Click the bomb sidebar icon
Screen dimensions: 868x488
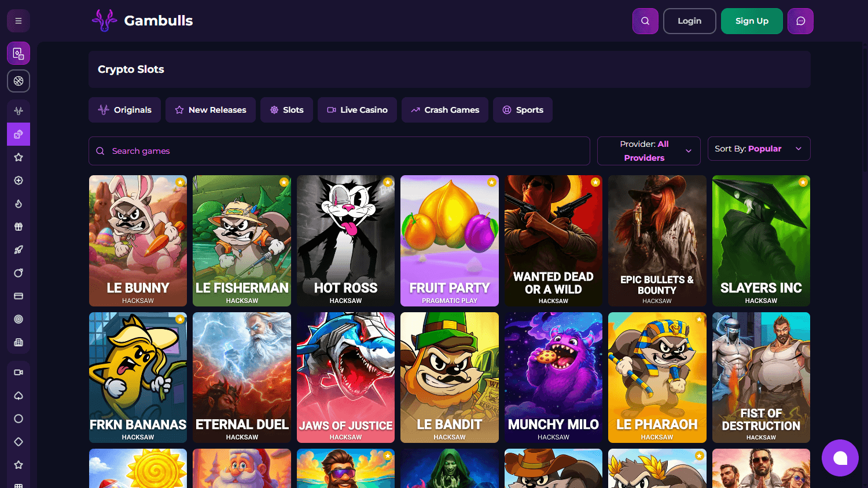19,273
